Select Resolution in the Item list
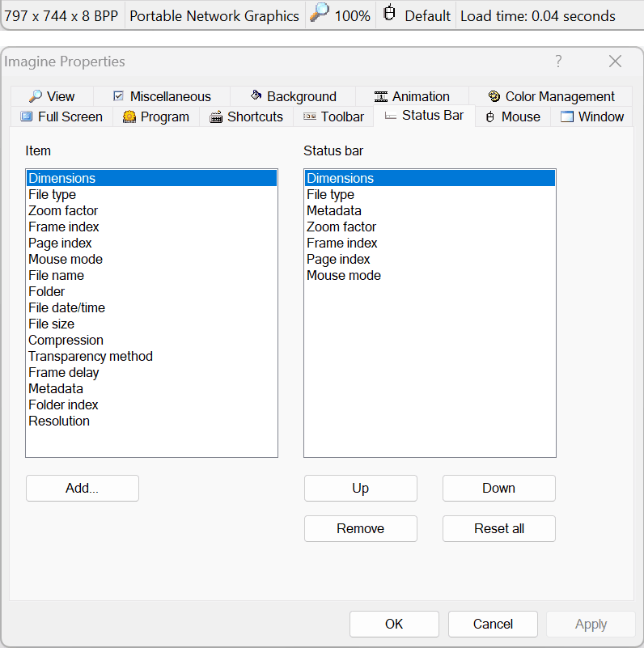 click(152, 421)
